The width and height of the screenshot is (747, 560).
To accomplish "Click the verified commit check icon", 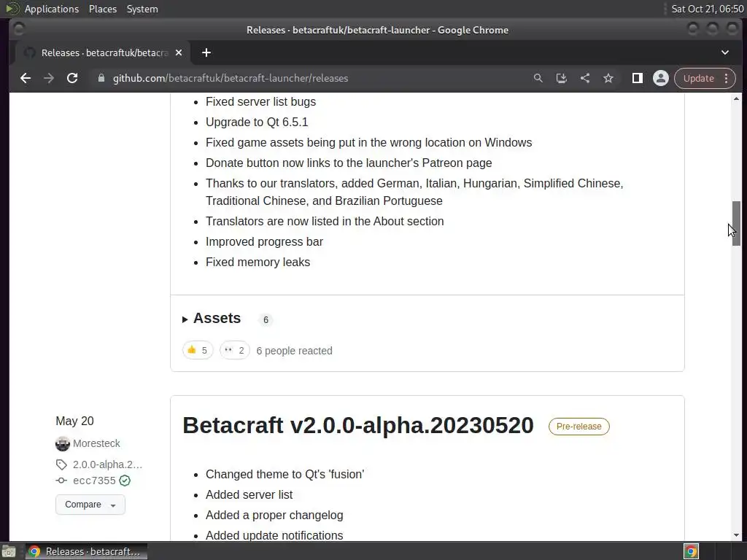I will (x=125, y=481).
